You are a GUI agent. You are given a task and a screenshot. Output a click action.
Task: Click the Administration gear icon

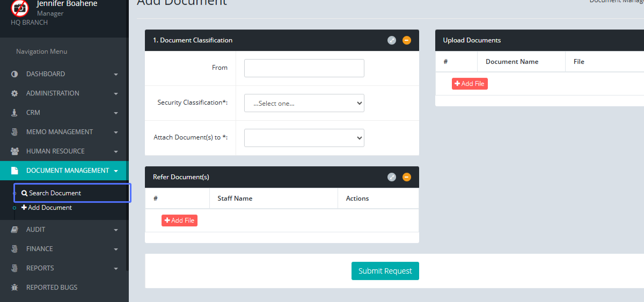[x=14, y=93]
